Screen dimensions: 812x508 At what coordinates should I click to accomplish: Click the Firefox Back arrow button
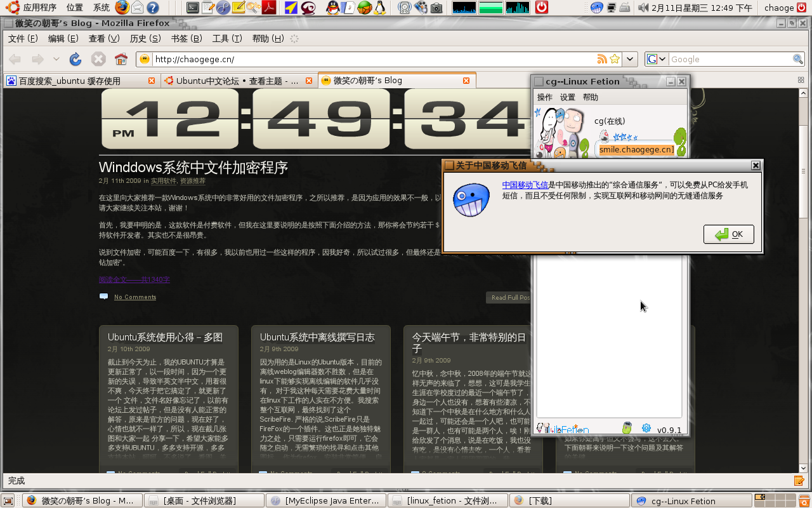point(15,59)
